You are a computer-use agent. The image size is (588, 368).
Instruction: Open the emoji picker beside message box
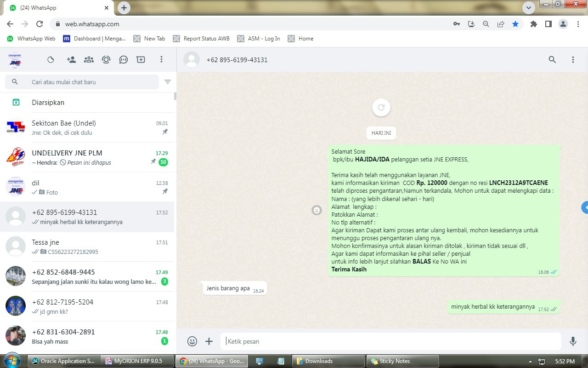coord(192,341)
